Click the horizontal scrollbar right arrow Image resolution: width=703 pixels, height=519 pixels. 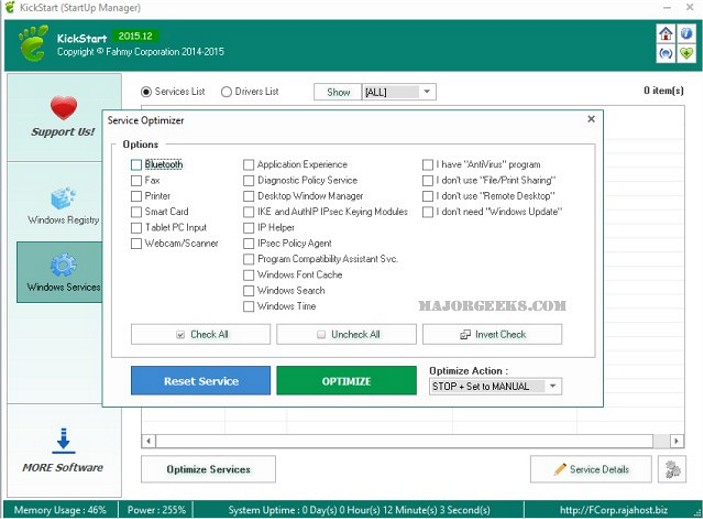677,441
